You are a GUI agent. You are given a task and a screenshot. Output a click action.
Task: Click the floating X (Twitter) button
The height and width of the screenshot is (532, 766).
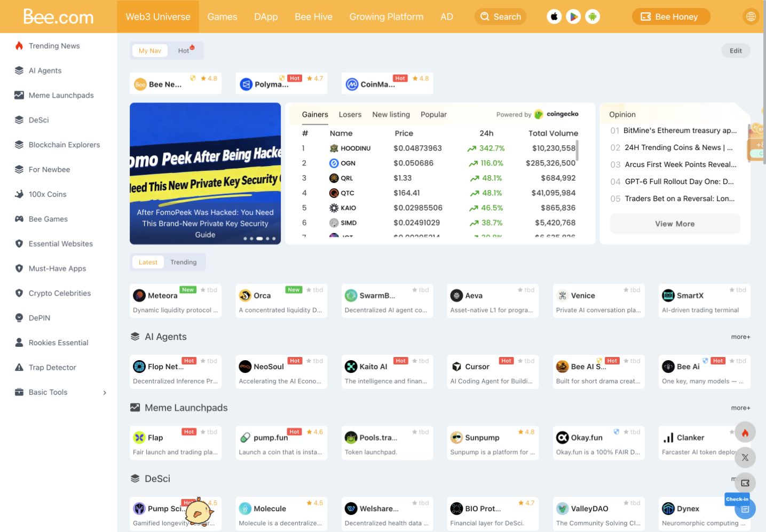[x=745, y=457]
